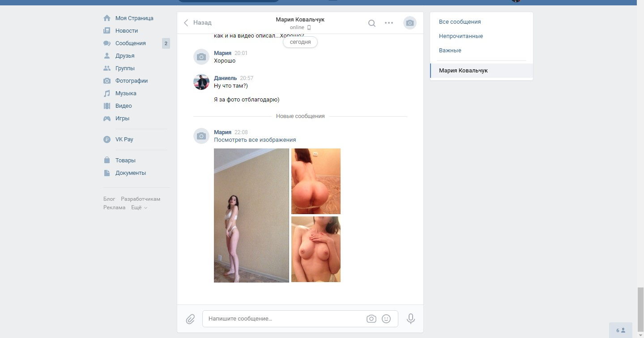The image size is (644, 338).
Task: Click Посмотреть все изображения link
Action: (x=255, y=140)
